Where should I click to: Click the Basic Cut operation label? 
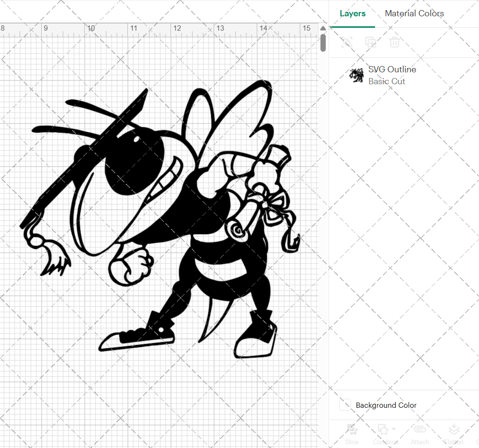(x=387, y=81)
